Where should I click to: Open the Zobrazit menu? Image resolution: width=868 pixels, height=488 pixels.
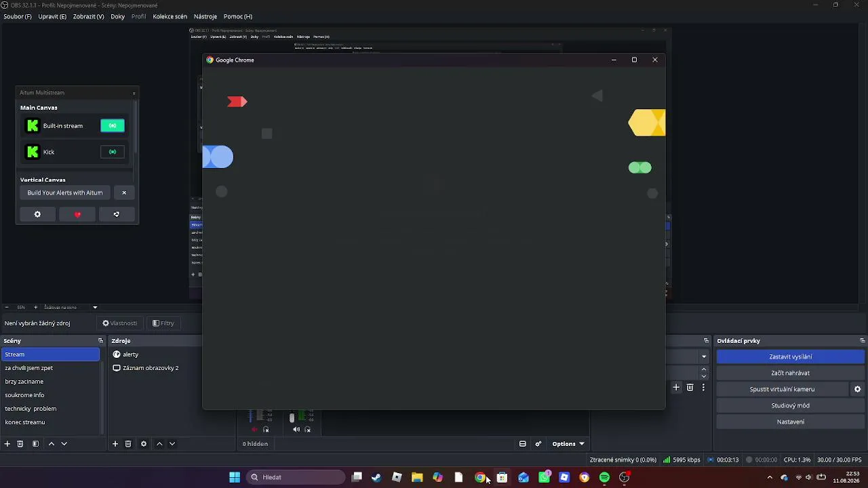[x=88, y=16]
